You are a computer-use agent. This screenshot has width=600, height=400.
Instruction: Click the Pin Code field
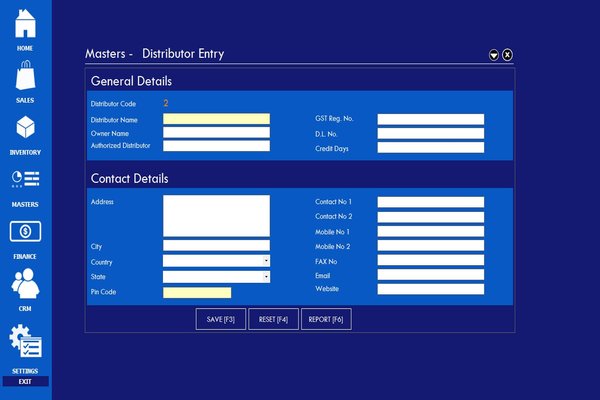click(x=197, y=292)
